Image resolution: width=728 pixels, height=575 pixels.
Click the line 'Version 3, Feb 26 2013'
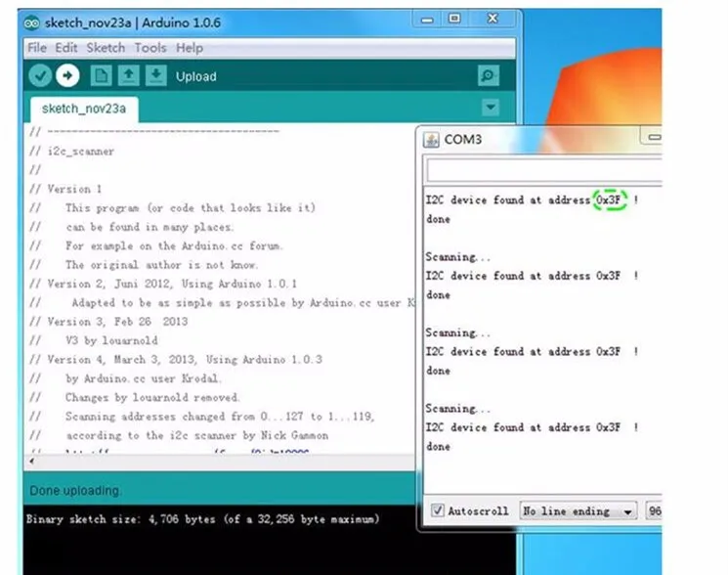109,322
